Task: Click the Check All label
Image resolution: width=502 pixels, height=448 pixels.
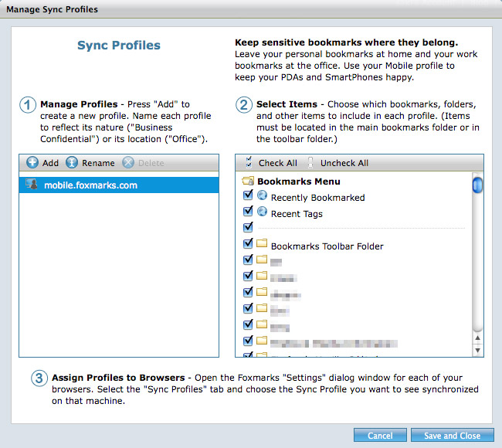Action: (x=278, y=163)
